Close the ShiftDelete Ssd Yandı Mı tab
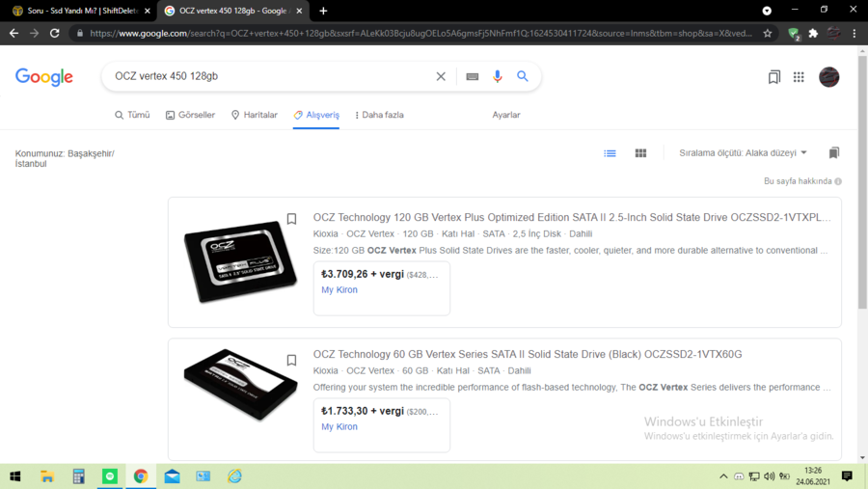Screen dimensions: 868x489 (x=148, y=11)
